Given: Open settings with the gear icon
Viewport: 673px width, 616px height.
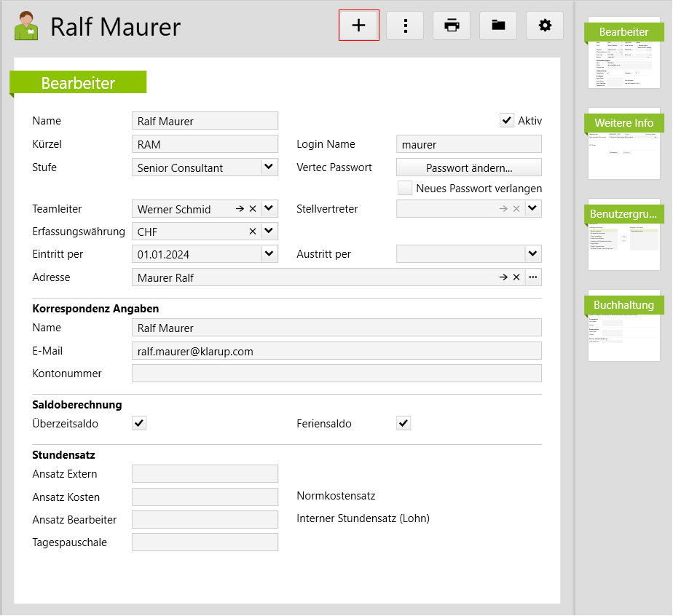Looking at the screenshot, I should [545, 25].
